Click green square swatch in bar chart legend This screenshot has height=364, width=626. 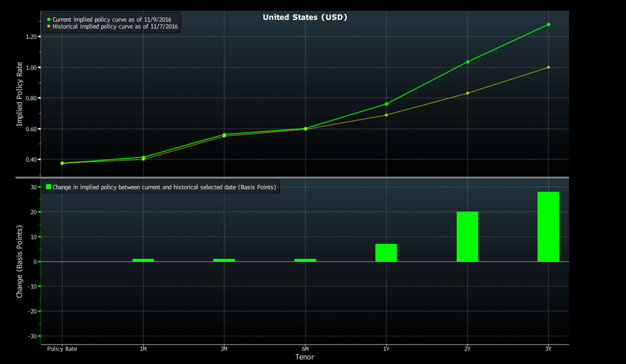pyautogui.click(x=49, y=187)
